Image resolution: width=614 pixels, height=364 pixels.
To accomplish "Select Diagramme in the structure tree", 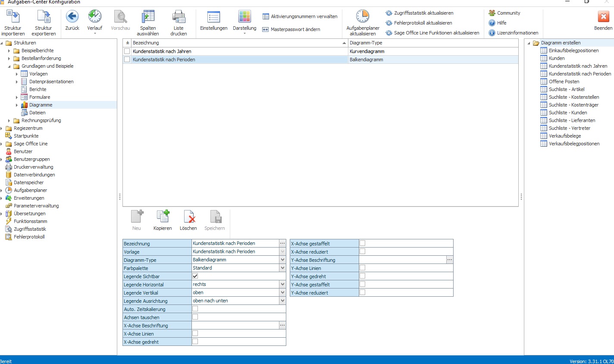I will click(41, 105).
